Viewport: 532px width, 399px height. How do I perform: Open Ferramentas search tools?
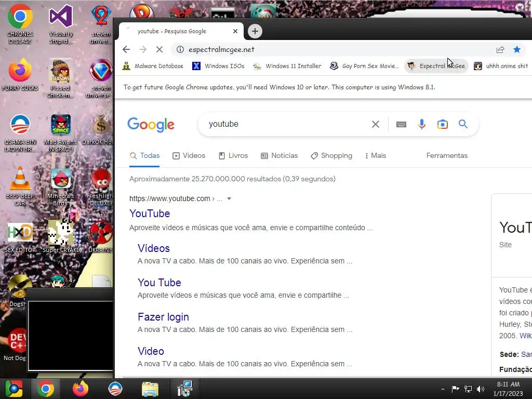[447, 156]
